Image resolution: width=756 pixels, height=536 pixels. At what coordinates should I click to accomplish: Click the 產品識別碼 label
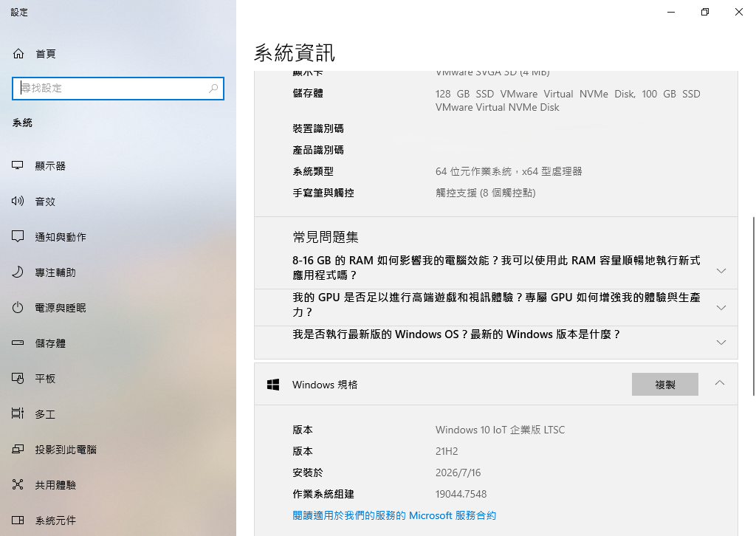(x=318, y=151)
